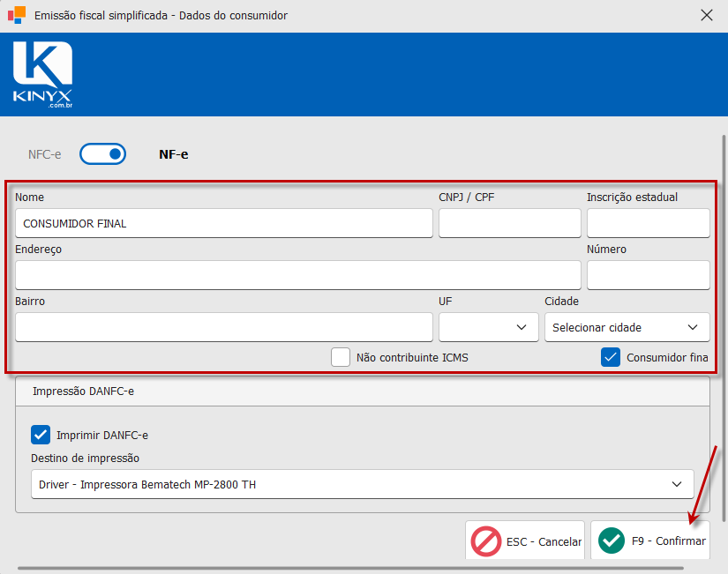
Task: Click the app icon in the title bar
Action: 17,15
